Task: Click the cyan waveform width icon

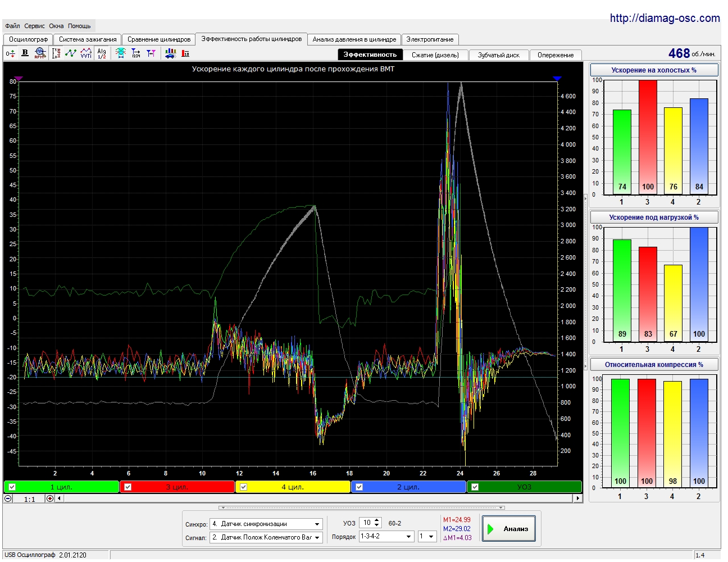Action: (x=120, y=53)
